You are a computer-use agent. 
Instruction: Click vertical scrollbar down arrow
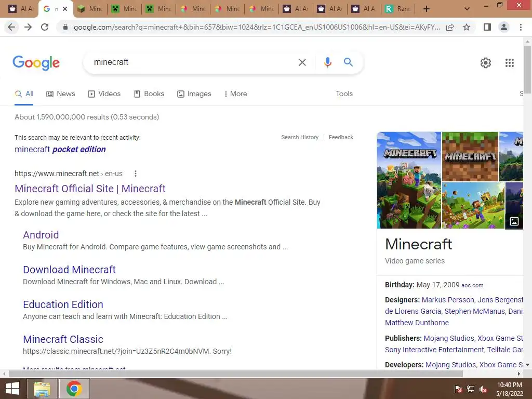pos(527,365)
